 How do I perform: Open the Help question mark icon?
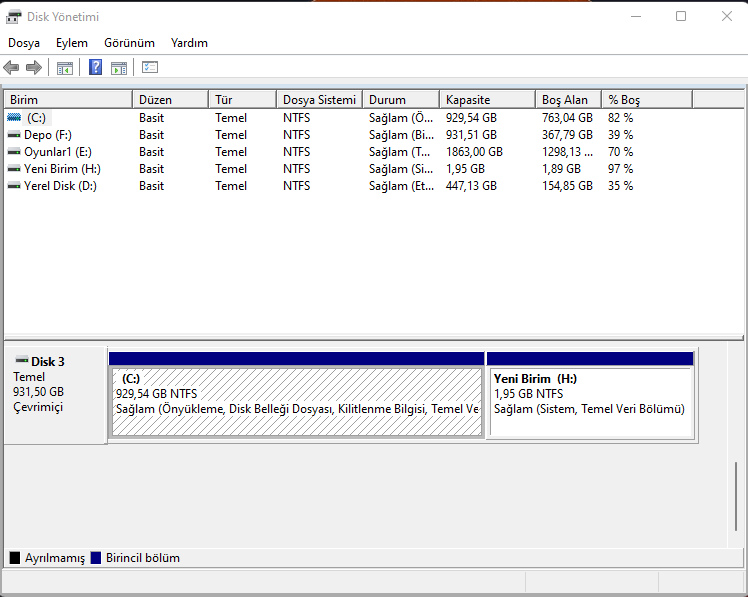click(x=95, y=67)
